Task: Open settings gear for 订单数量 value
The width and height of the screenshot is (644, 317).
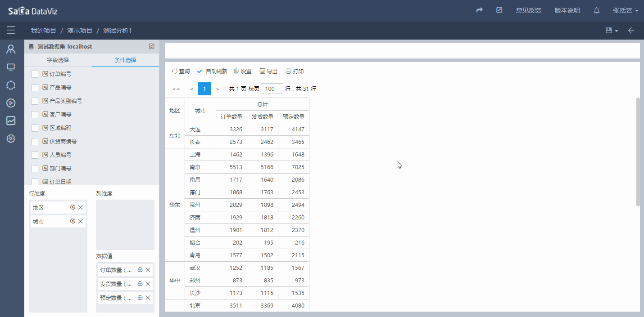Action: click(x=140, y=270)
